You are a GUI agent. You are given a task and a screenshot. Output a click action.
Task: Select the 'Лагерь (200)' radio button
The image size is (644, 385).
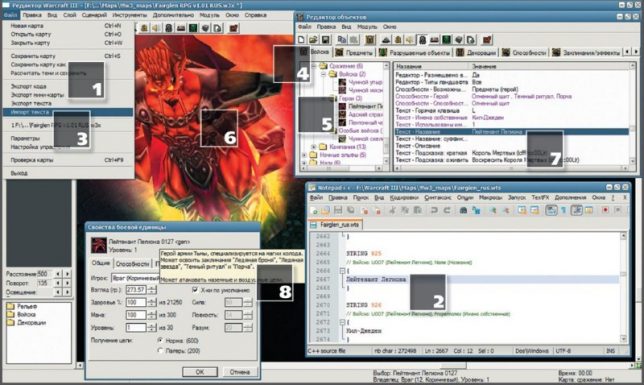[160, 351]
